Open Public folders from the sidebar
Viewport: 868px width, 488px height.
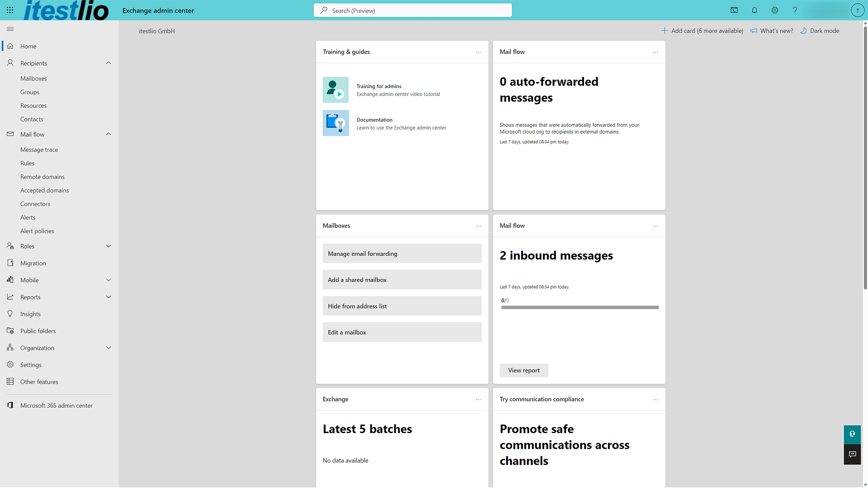[x=38, y=330]
